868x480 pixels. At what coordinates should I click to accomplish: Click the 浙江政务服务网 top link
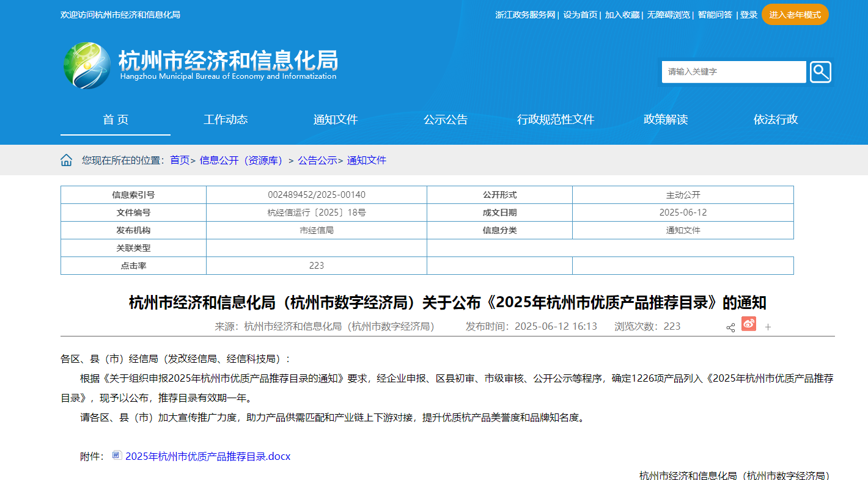(x=525, y=15)
